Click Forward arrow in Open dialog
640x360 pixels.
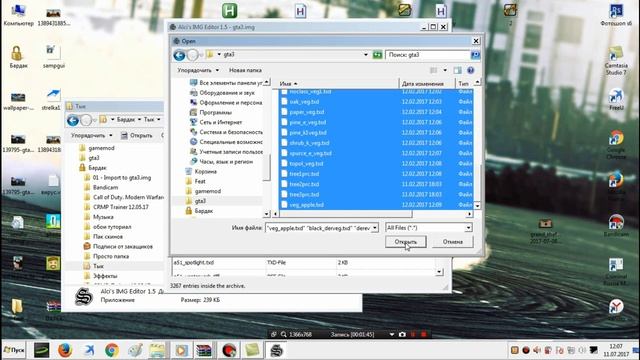[x=192, y=55]
